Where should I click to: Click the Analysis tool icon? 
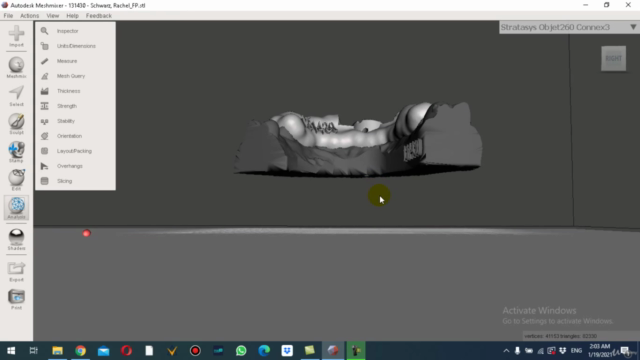[16, 208]
